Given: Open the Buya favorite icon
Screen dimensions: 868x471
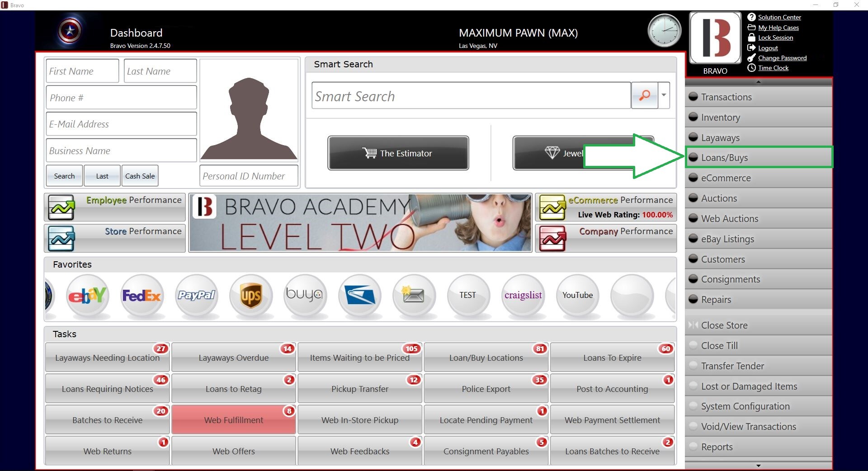Looking at the screenshot, I should click(x=305, y=296).
